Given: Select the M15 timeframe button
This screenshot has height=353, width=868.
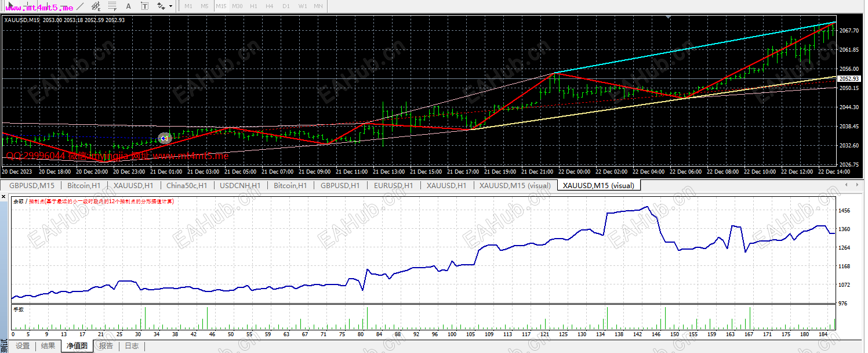Looking at the screenshot, I should click(221, 6).
